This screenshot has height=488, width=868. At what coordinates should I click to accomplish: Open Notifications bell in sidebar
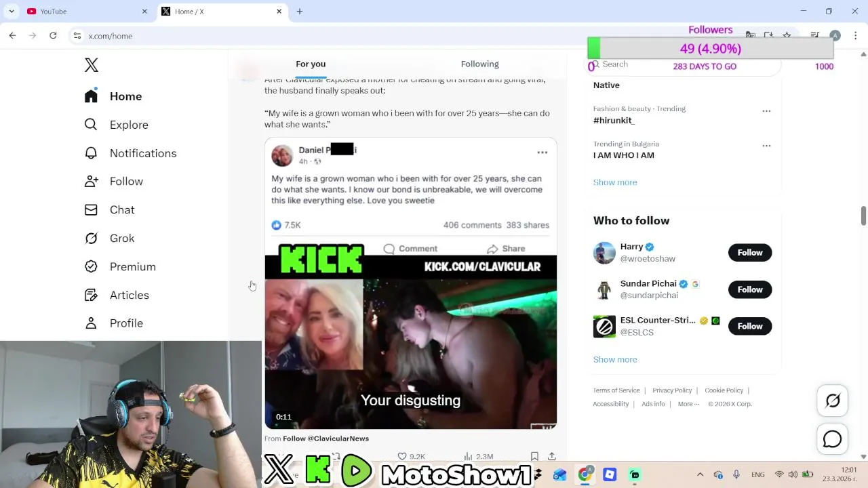click(91, 153)
